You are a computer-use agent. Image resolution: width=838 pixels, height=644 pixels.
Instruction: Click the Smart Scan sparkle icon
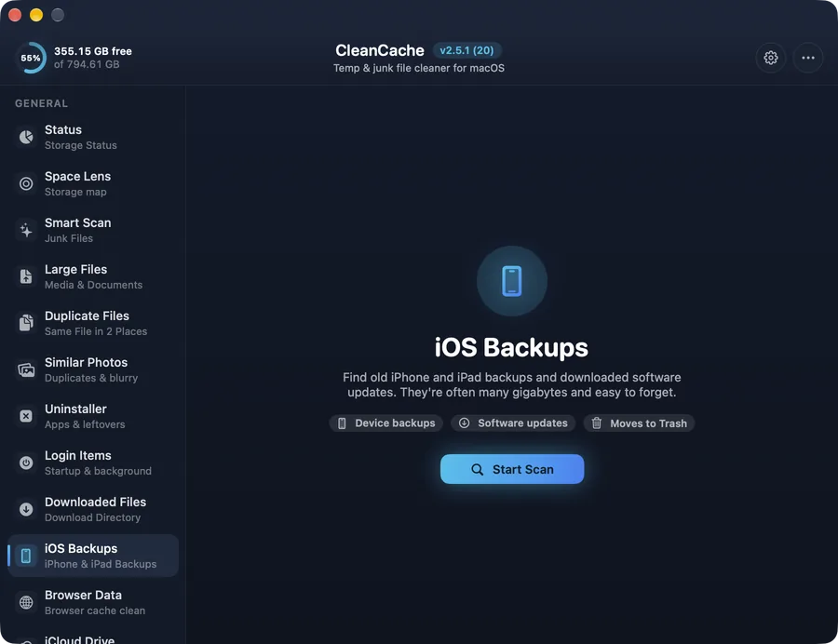tap(26, 230)
